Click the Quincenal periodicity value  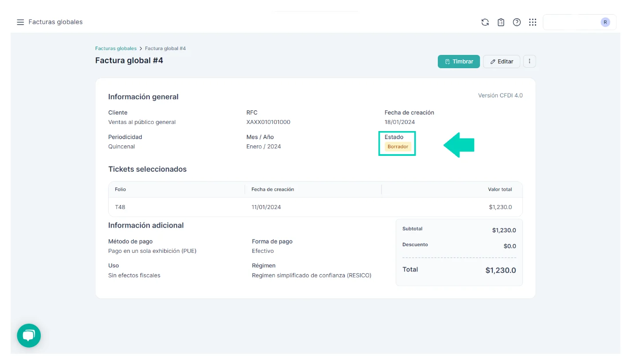(121, 147)
